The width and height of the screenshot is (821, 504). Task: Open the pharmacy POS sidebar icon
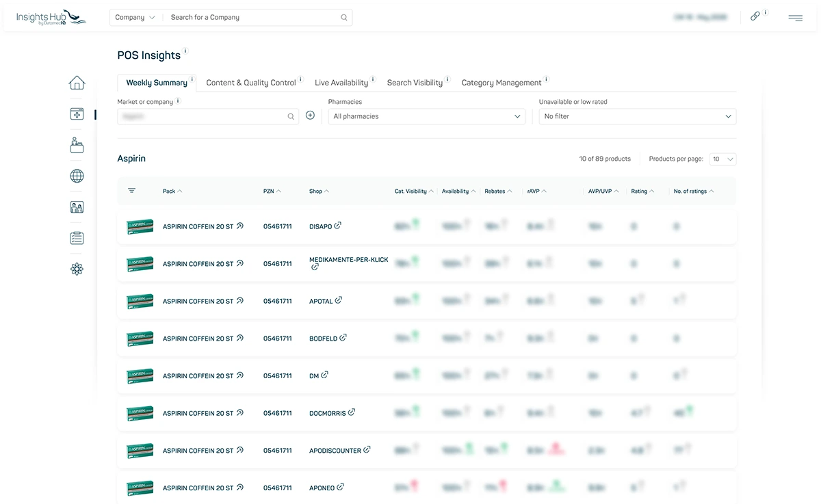(77, 114)
